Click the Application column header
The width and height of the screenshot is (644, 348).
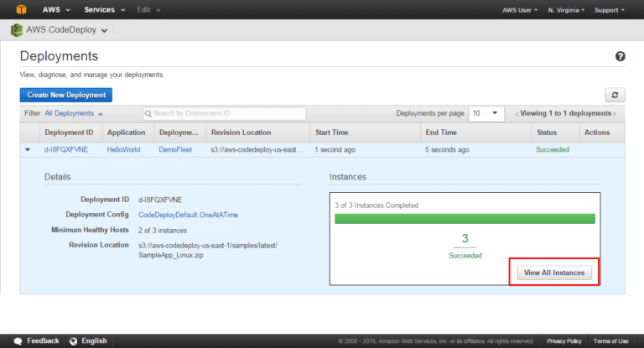(127, 132)
